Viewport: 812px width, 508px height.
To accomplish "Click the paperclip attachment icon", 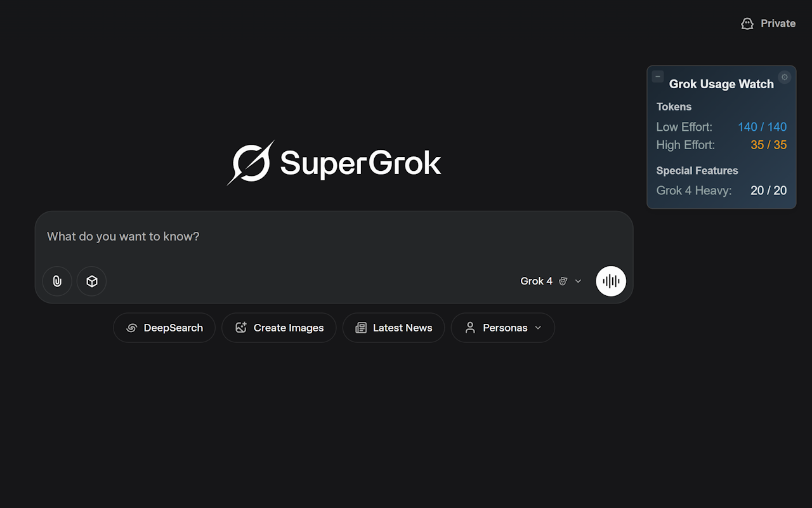I will [57, 281].
